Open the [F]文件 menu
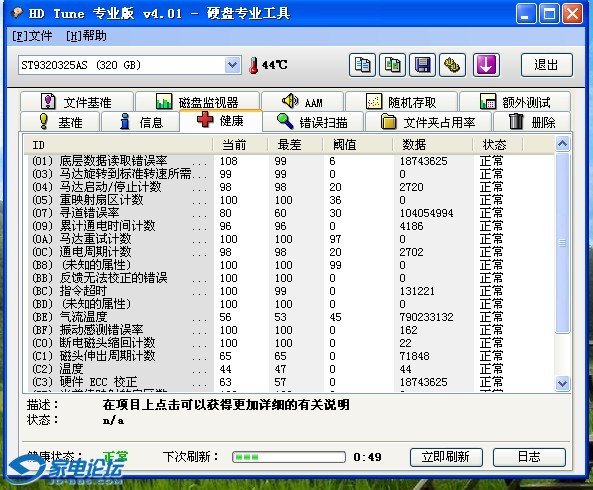 pyautogui.click(x=32, y=36)
